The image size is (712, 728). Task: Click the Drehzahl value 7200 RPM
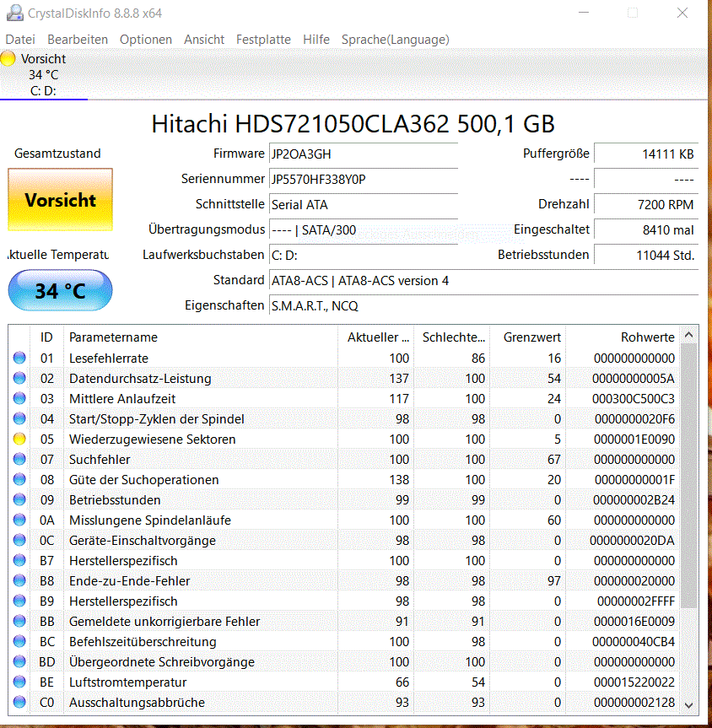point(646,205)
